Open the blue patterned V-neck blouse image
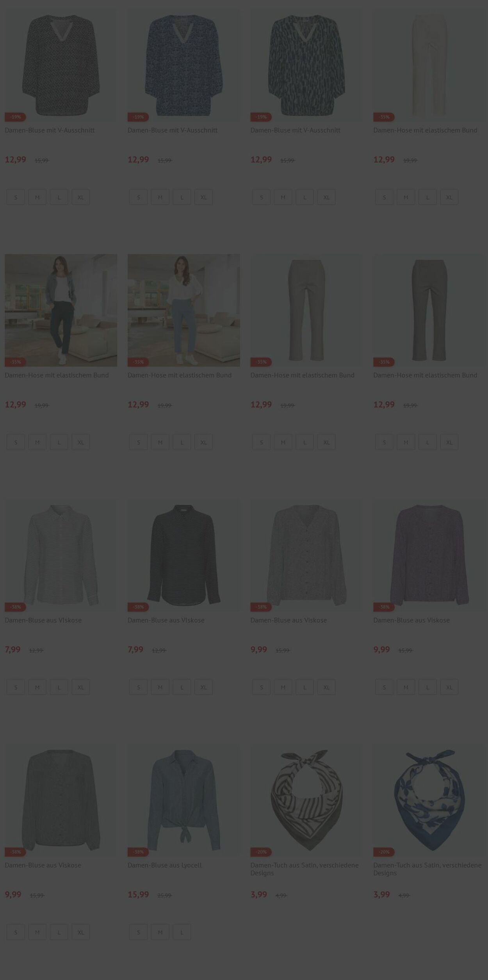This screenshot has height=980, width=488. point(184,65)
